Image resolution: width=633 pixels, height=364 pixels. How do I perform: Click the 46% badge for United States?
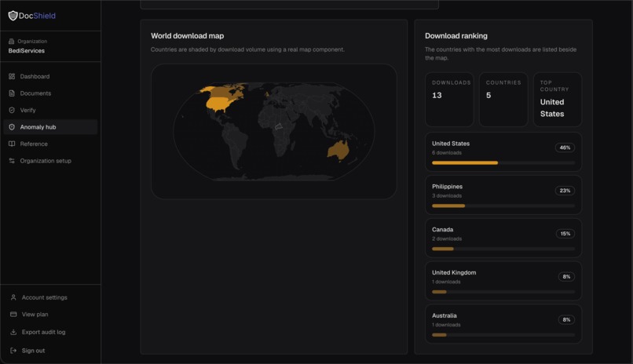tap(565, 147)
